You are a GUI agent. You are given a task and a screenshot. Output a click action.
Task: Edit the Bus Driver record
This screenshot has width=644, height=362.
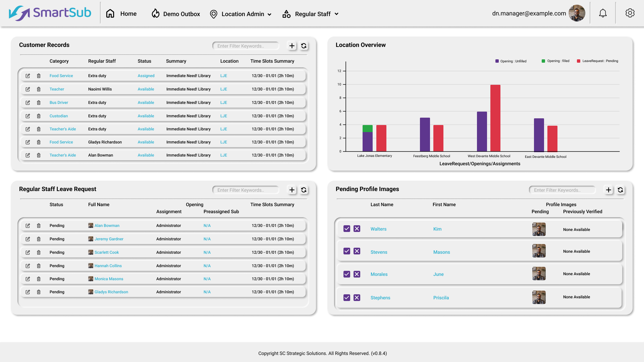pos(28,103)
